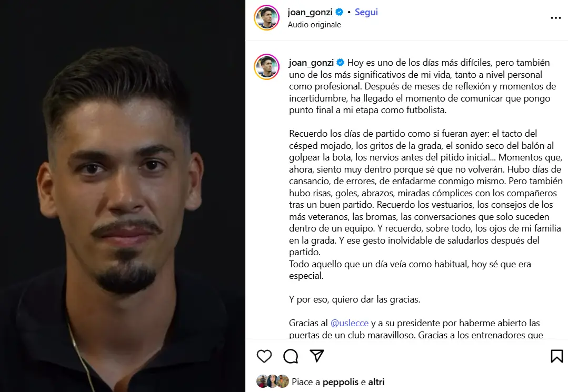The image size is (568, 392).
Task: Click the Segui follow button
Action: tap(366, 12)
